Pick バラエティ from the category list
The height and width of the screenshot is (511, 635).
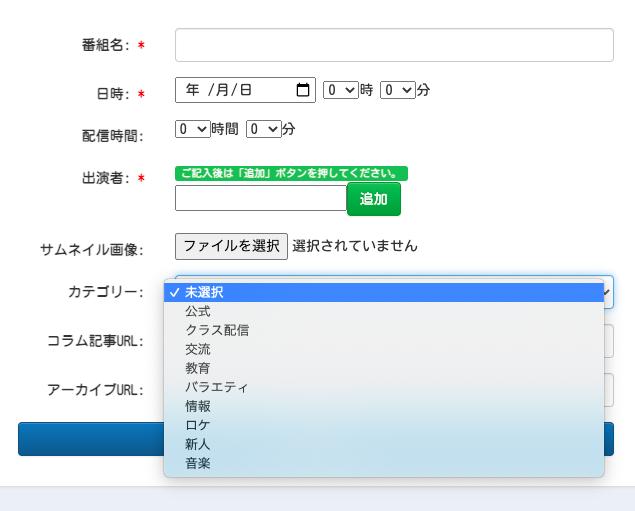[x=384, y=388]
